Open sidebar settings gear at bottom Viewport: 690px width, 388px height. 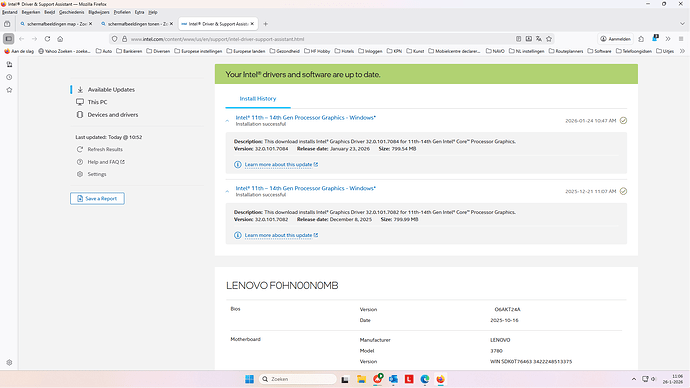click(9, 362)
